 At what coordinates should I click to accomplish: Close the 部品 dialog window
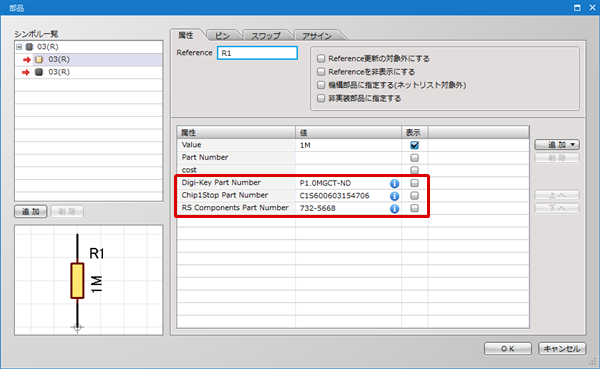(592, 8)
